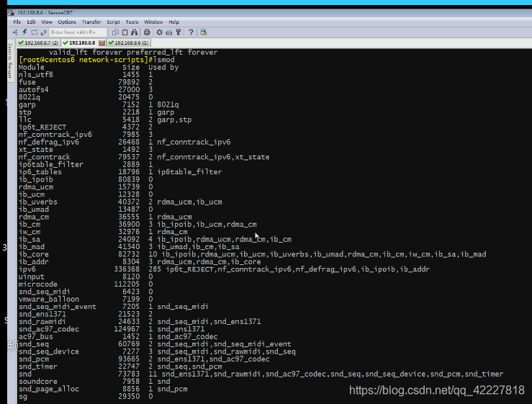Click the Connect session manager icon

(x=15, y=32)
